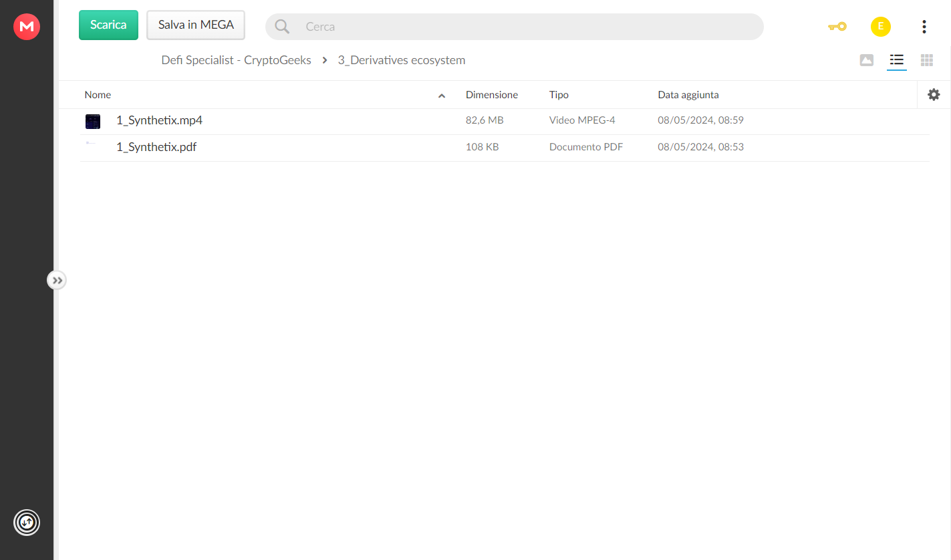
Task: Open the yellow account avatar E
Action: [x=880, y=27]
